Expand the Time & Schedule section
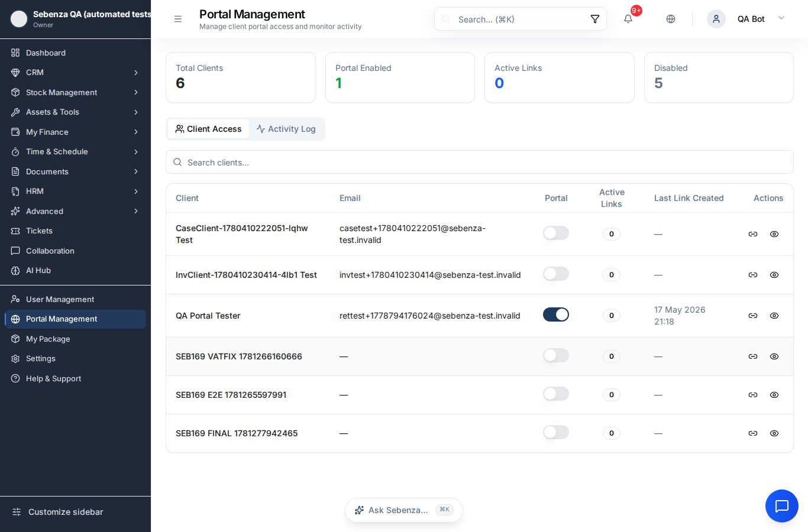The image size is (808, 532). (75, 151)
